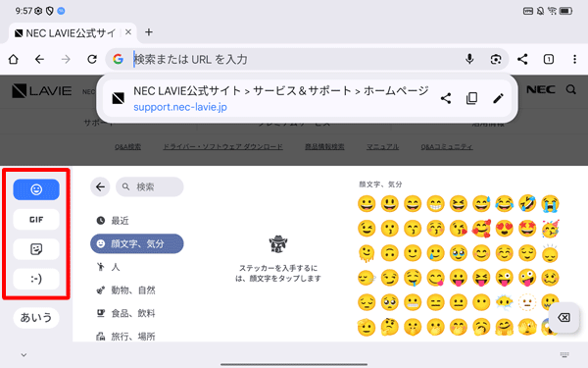Add a new tab with plus
588x368 pixels.
(149, 32)
